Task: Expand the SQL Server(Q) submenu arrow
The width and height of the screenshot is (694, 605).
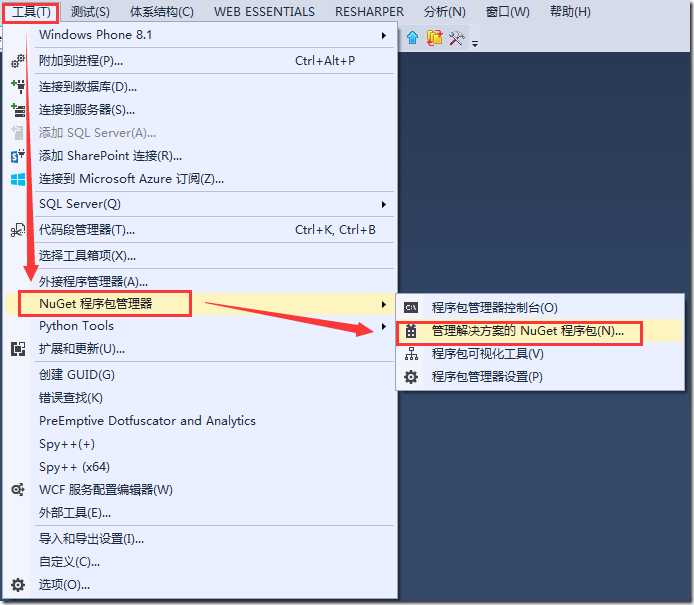Action: [x=384, y=204]
